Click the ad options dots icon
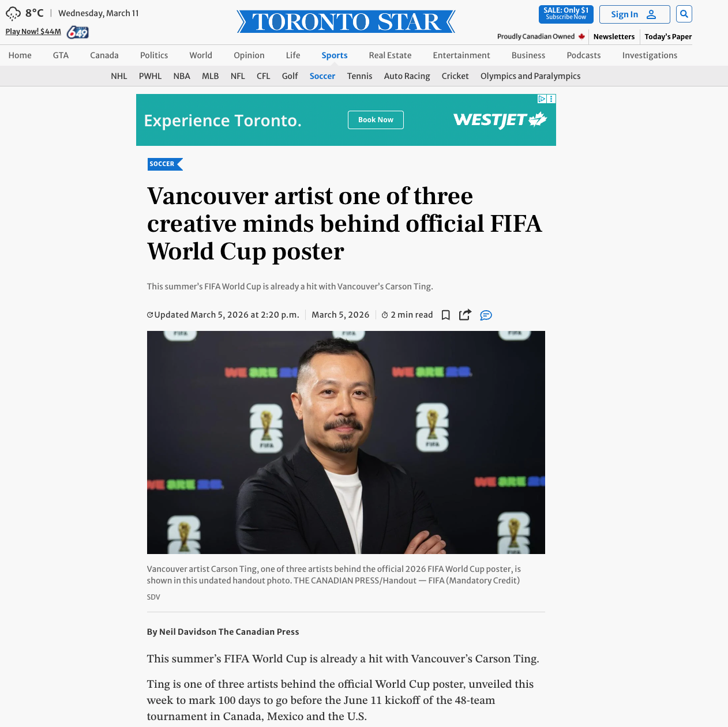 click(551, 99)
